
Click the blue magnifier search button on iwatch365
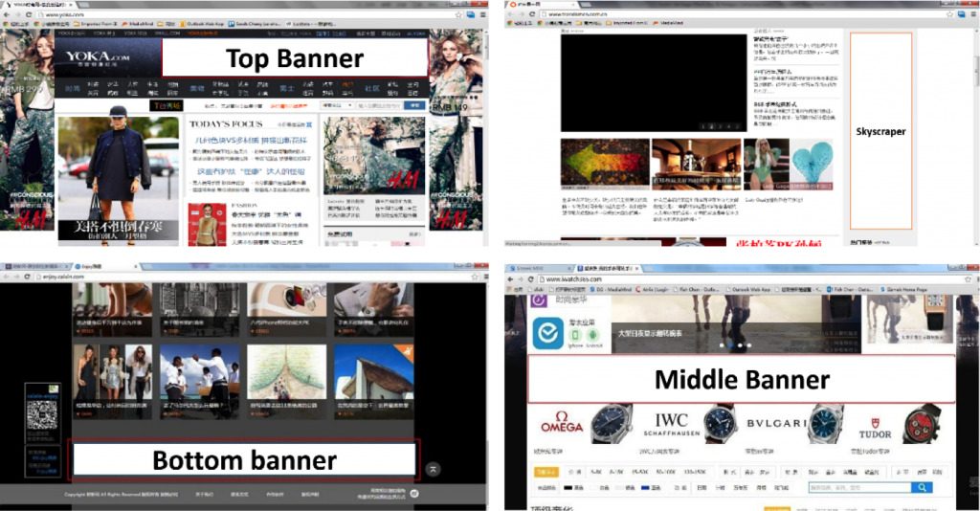(922, 487)
